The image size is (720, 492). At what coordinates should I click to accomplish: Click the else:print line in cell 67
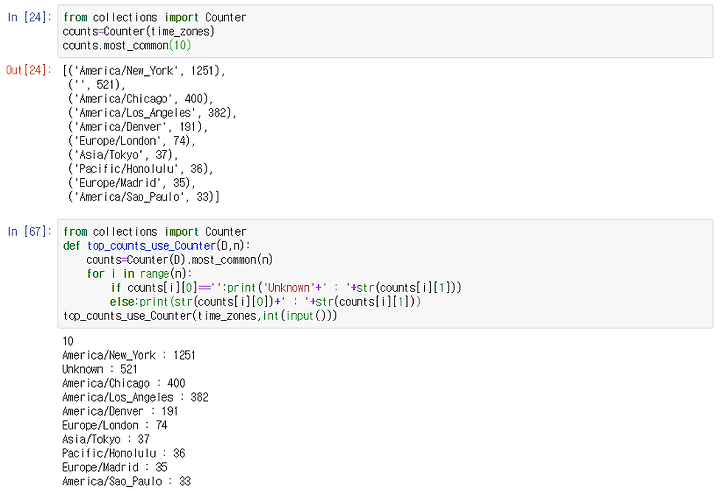pos(265,302)
